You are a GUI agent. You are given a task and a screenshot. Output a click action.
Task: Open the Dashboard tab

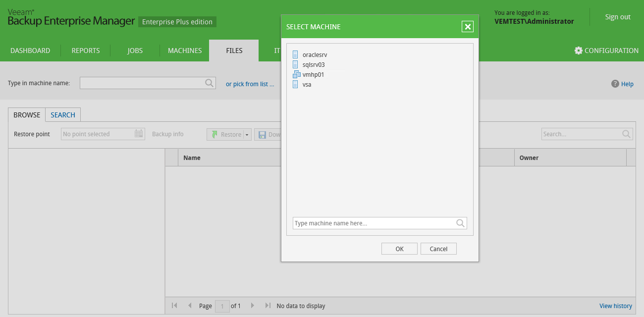30,51
